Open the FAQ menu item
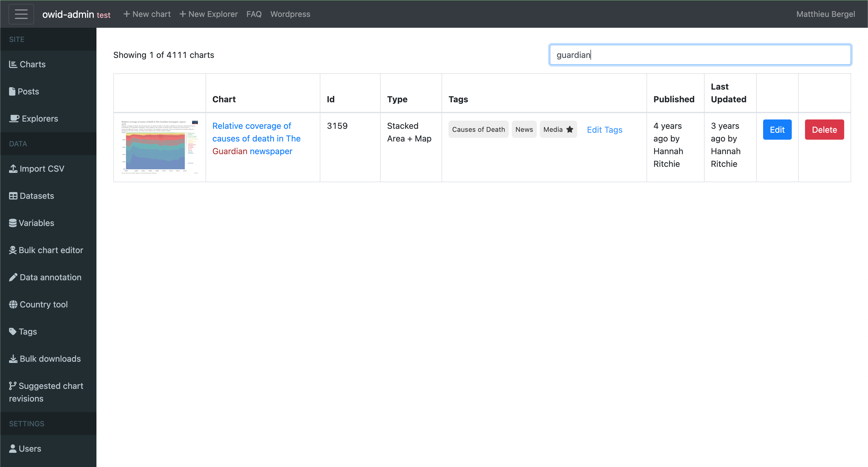The width and height of the screenshot is (868, 467). (254, 14)
